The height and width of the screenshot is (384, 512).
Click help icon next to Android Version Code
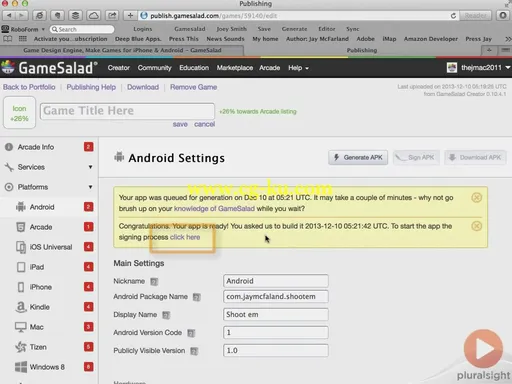pos(191,333)
